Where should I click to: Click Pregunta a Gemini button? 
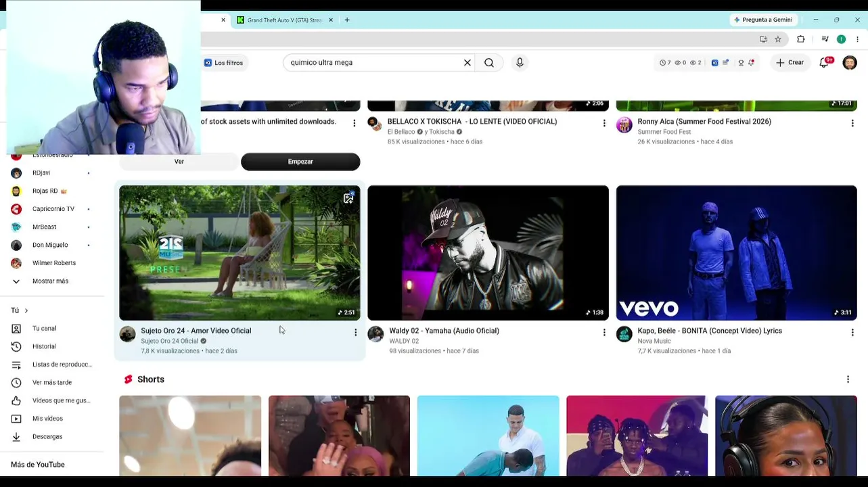tap(763, 20)
